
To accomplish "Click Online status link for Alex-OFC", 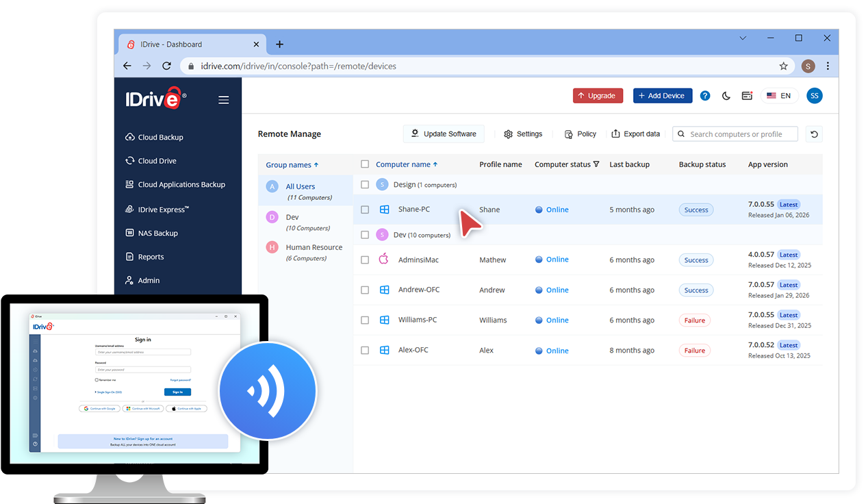I will click(x=557, y=351).
